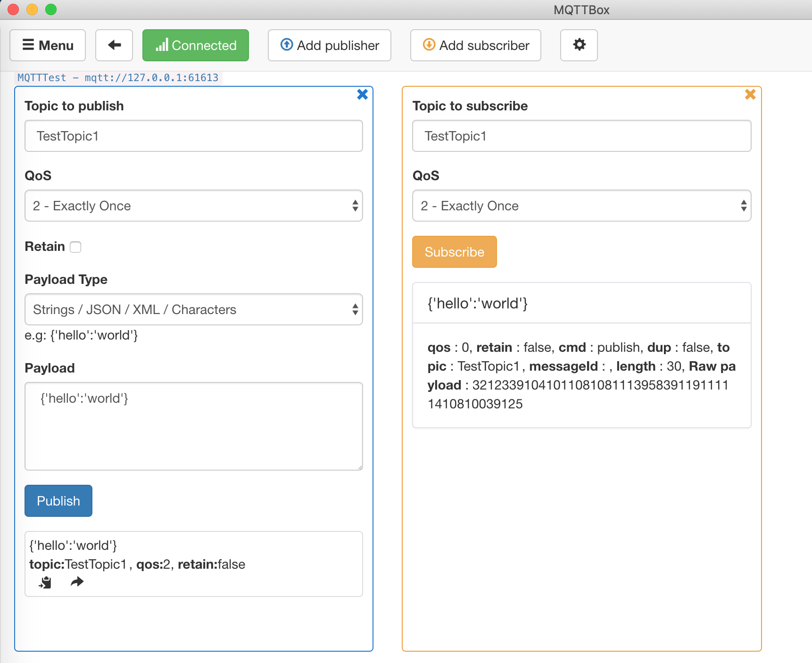Close the publisher panel with blue X

(x=362, y=94)
